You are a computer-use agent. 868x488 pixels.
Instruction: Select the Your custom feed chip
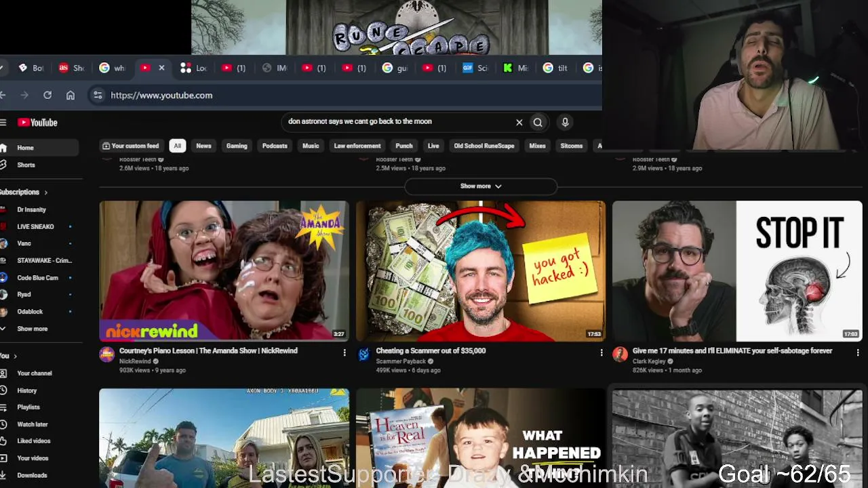(131, 146)
